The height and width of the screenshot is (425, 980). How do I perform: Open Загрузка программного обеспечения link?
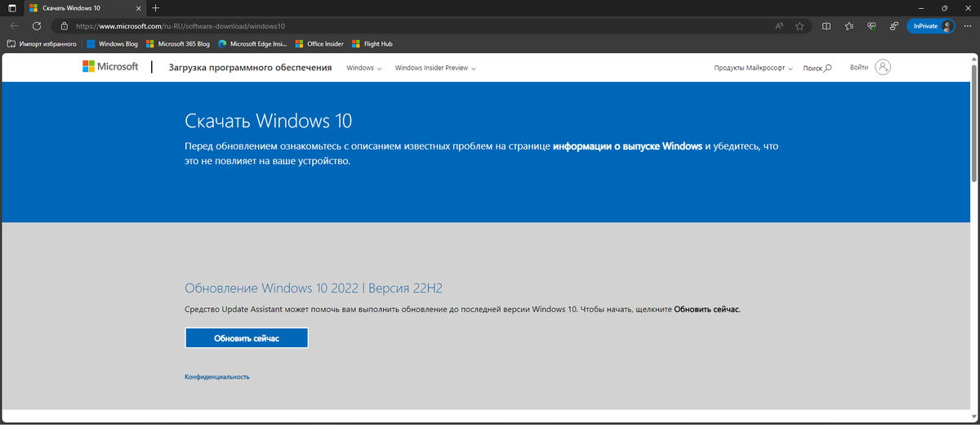tap(250, 68)
